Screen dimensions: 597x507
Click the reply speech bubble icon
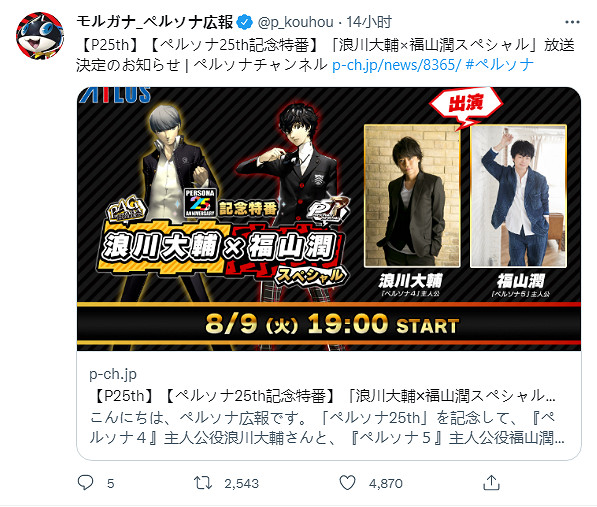(85, 482)
